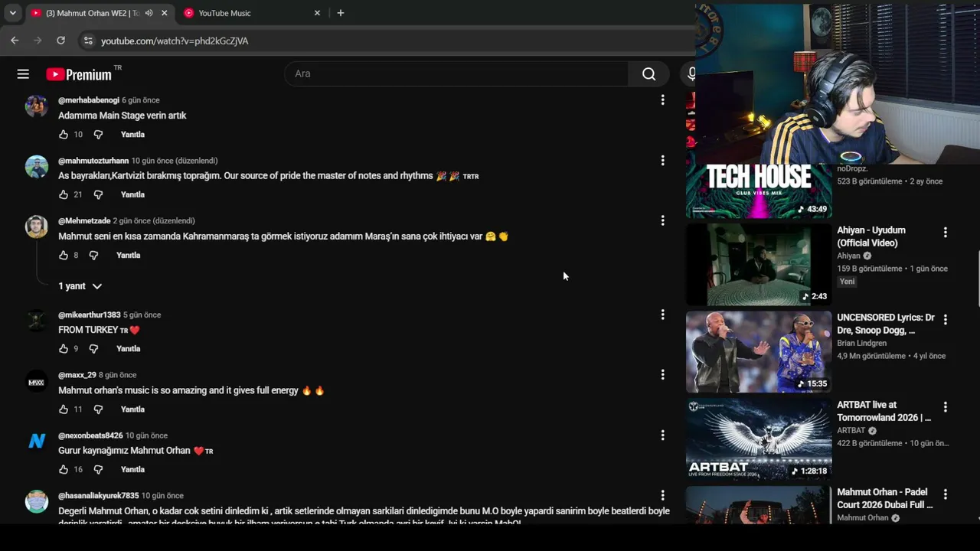Open Brian Lindgren channel name

tap(862, 344)
